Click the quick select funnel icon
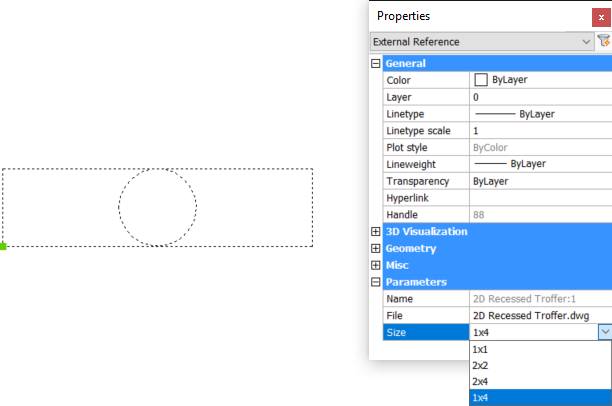Screen dimensions: 612x406 tap(603, 41)
